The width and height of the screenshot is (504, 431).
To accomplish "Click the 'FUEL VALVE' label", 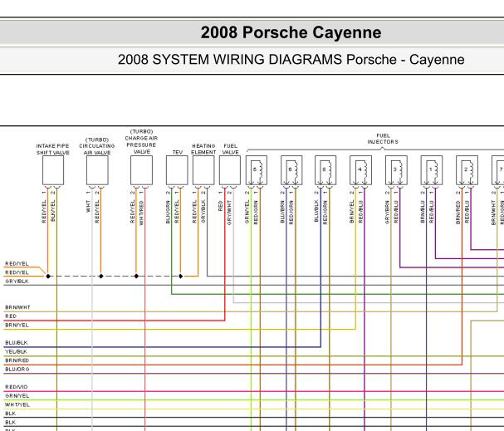I will pyautogui.click(x=231, y=149).
